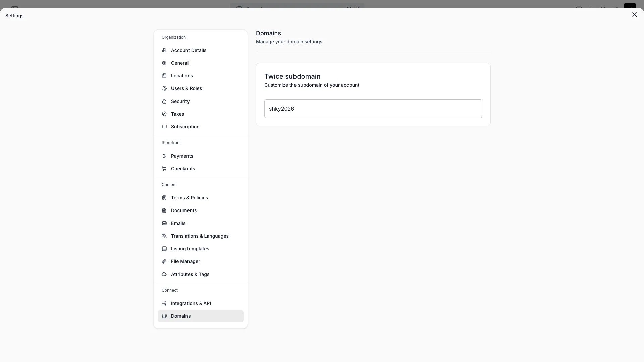The image size is (644, 362).
Task: Click the Checkouts cart icon
Action: [164, 169]
